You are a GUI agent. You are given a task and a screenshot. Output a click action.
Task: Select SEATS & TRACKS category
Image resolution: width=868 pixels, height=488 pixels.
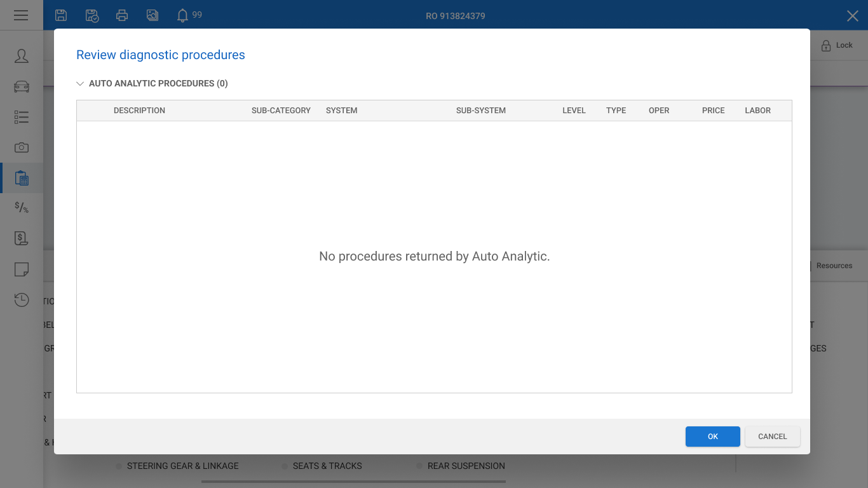pyautogui.click(x=327, y=466)
